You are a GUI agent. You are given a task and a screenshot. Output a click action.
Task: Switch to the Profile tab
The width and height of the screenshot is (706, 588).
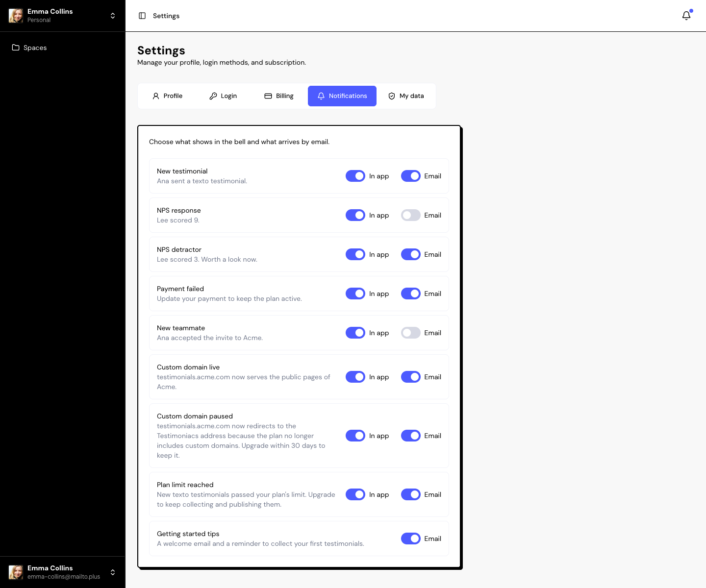tap(167, 96)
